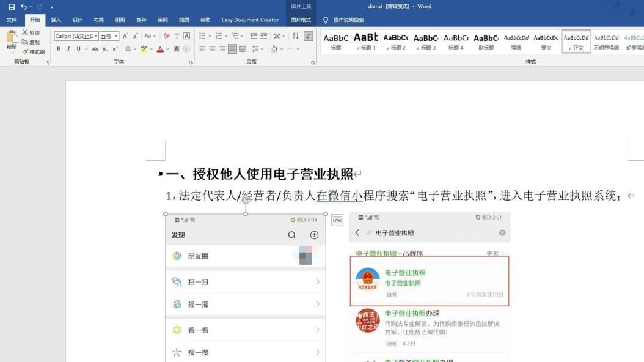This screenshot has width=644, height=362.
Task: Apply subscript formatting
Action: 105,49
